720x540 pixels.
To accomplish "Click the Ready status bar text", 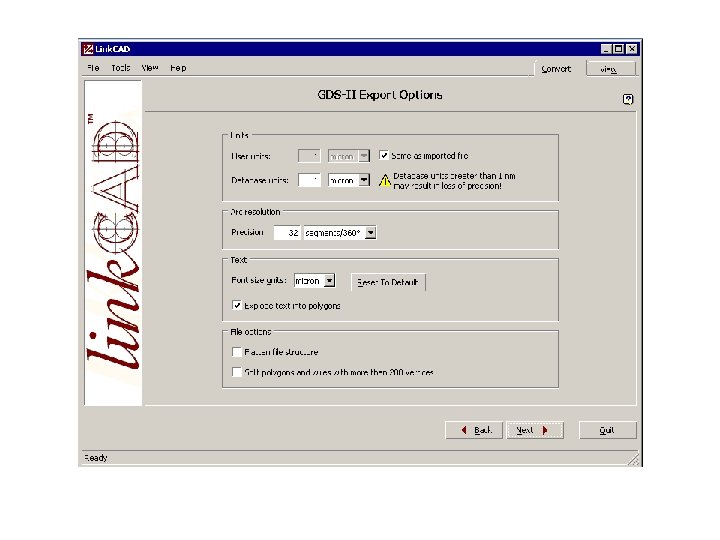I will [96, 458].
